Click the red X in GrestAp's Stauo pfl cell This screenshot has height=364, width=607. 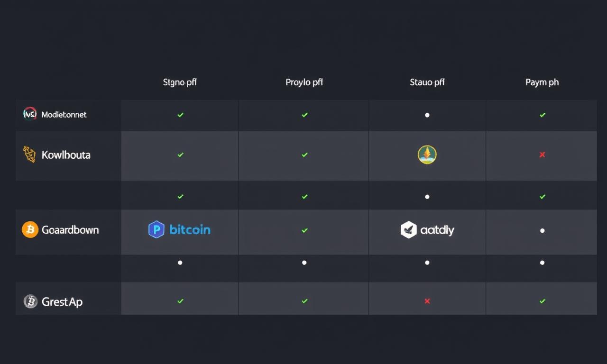(427, 301)
